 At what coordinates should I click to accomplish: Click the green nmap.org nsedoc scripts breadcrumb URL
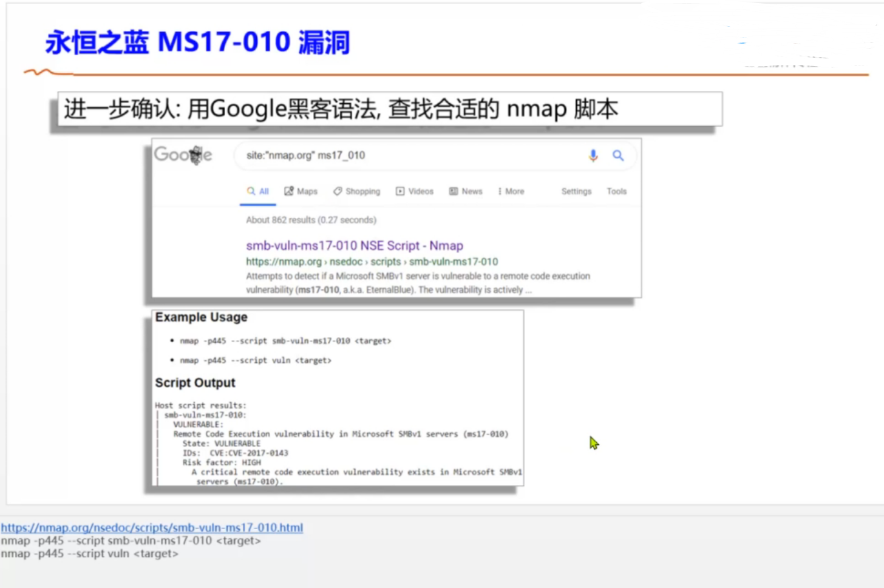pyautogui.click(x=372, y=262)
